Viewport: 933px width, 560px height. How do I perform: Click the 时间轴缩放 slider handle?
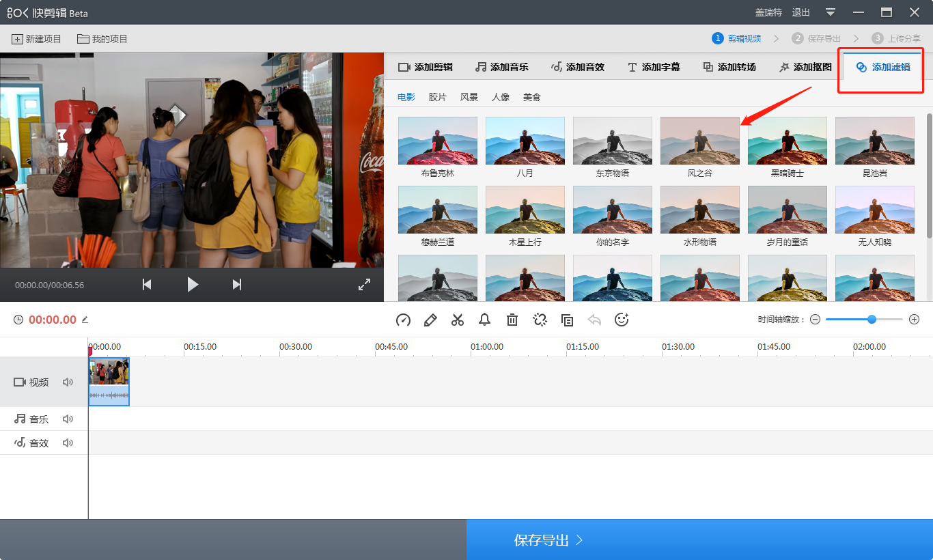[x=872, y=320]
